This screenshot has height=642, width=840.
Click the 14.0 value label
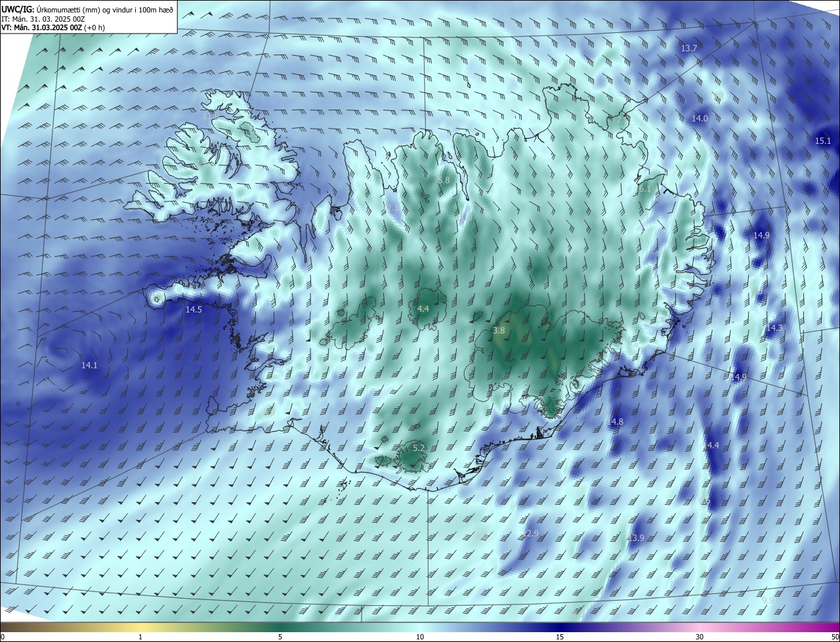point(700,118)
